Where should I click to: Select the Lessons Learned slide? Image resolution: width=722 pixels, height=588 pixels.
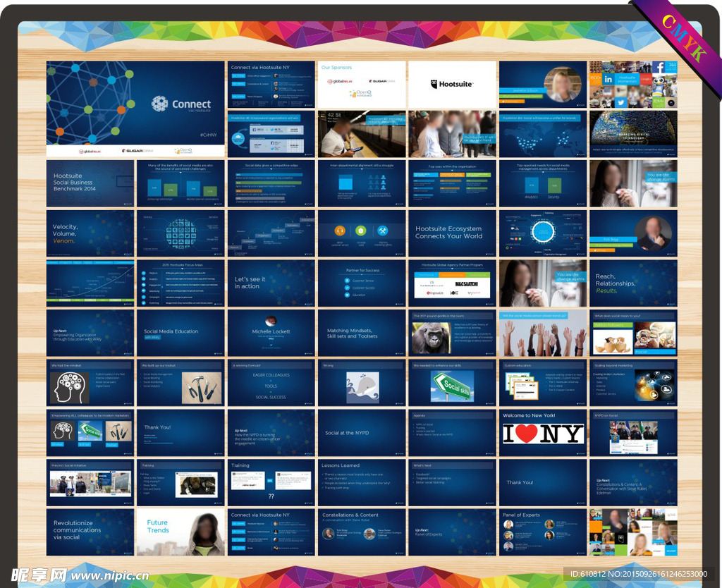(362, 482)
